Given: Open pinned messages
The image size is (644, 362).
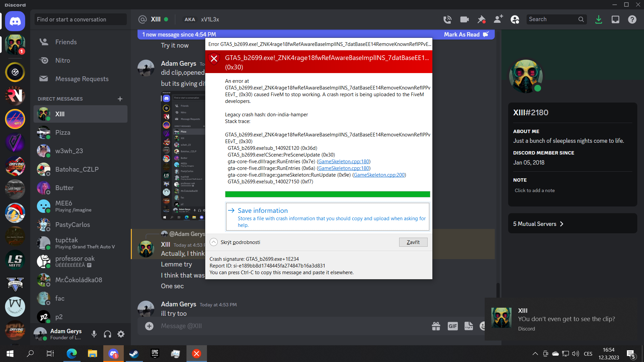Looking at the screenshot, I should [x=481, y=19].
